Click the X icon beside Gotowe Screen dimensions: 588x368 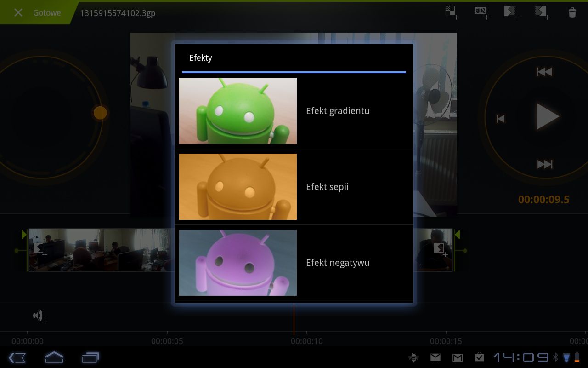point(18,13)
